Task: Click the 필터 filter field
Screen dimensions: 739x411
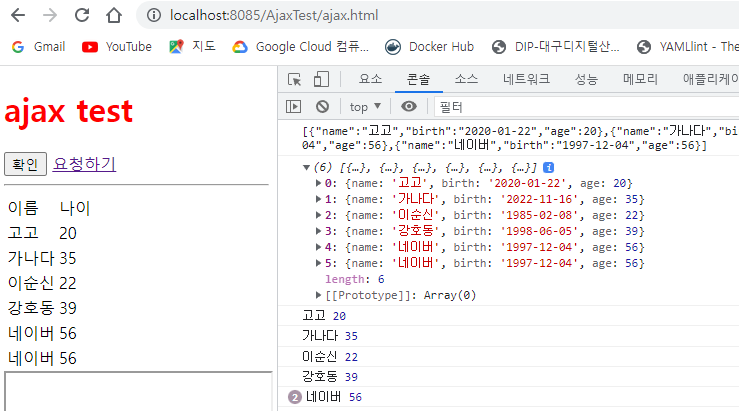Action: tap(586, 107)
